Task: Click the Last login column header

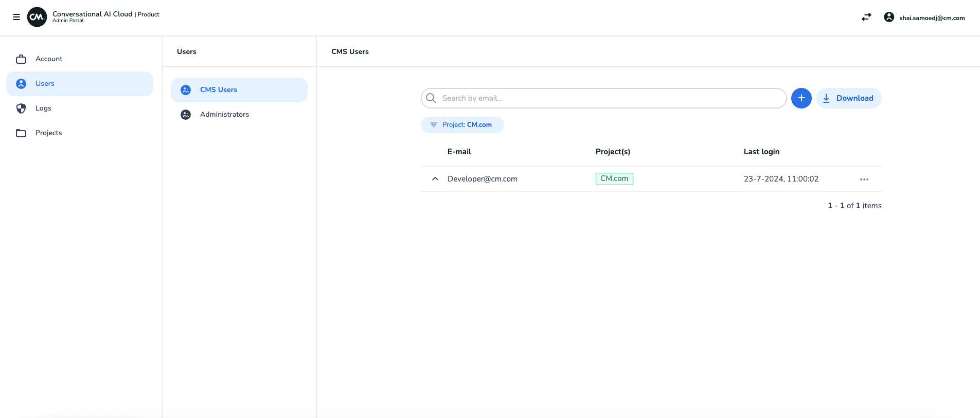Action: point(761,152)
